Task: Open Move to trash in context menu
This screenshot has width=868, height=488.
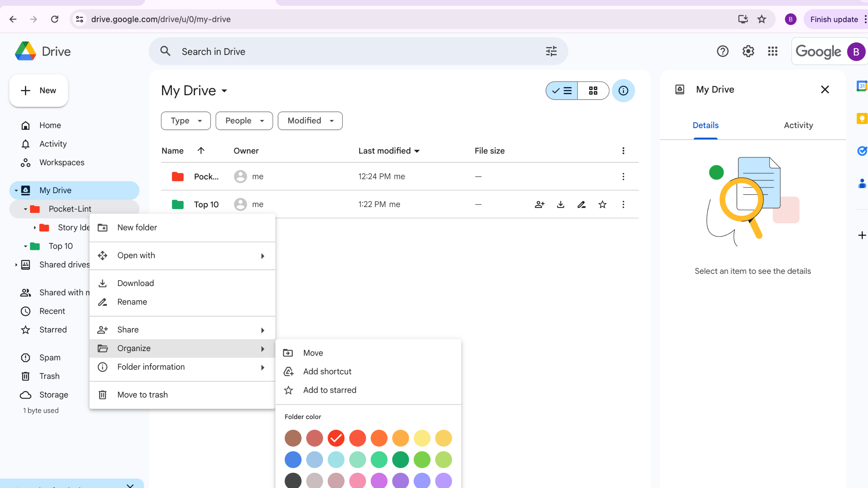Action: (x=142, y=394)
